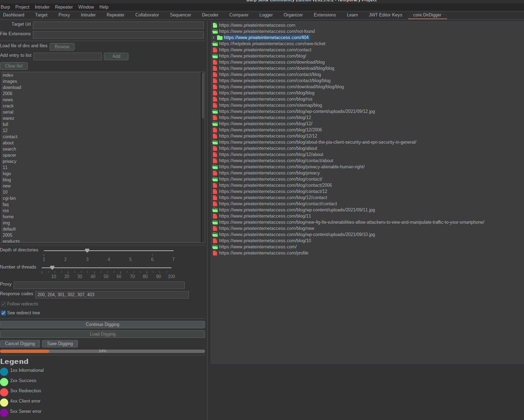Click Cancel Digging button
The height and width of the screenshot is (420, 524).
click(x=20, y=344)
